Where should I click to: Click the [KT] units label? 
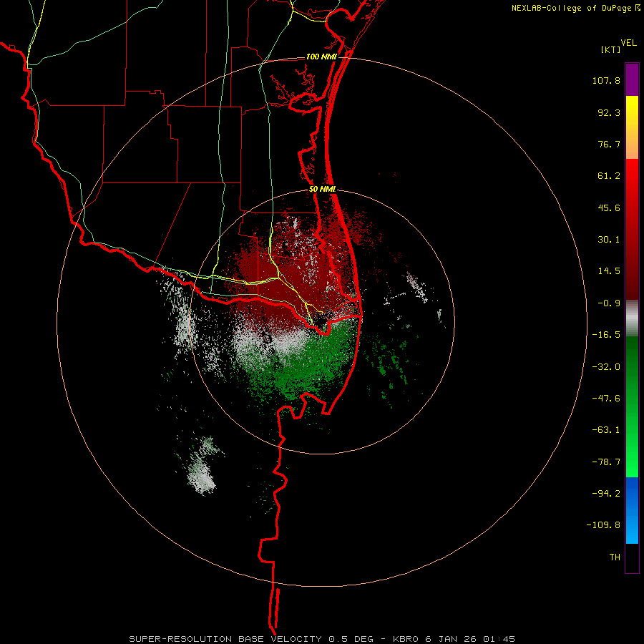coord(611,49)
